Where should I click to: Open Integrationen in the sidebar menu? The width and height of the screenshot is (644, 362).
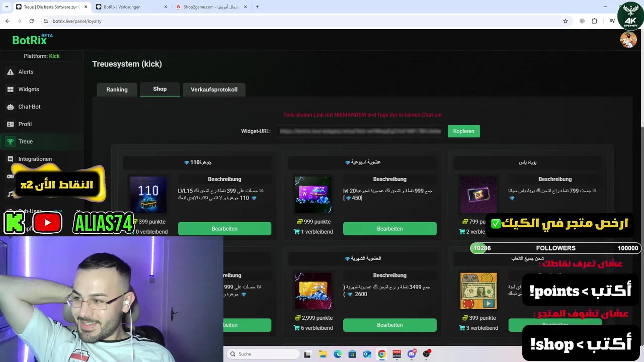(42, 159)
